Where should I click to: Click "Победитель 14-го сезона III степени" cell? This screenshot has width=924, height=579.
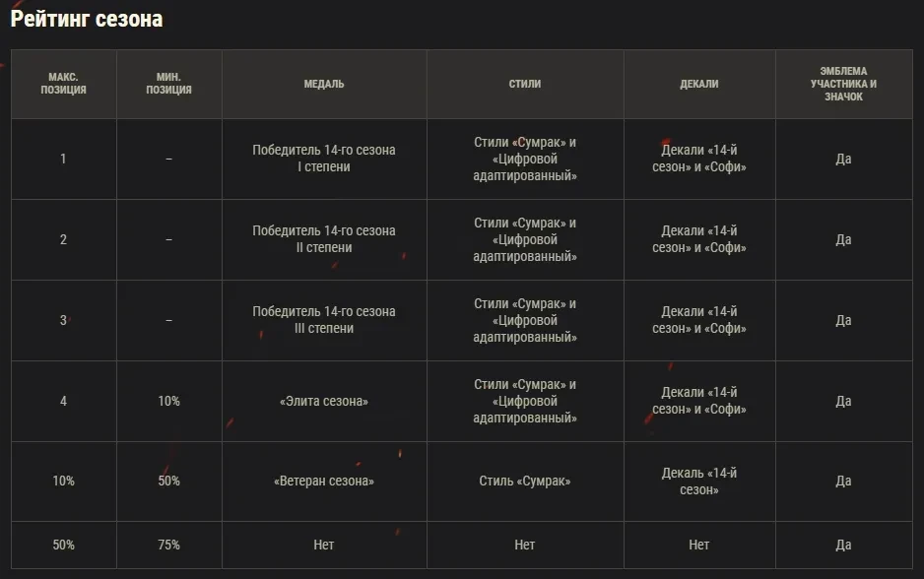tap(324, 320)
